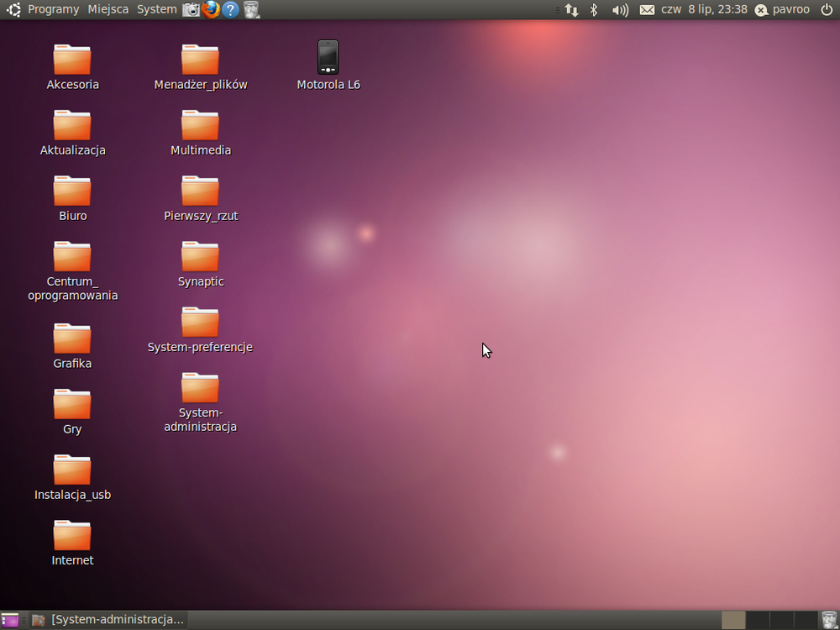This screenshot has height=630, width=840.
Task: Select the Motorola L6 phone icon
Action: click(x=328, y=57)
